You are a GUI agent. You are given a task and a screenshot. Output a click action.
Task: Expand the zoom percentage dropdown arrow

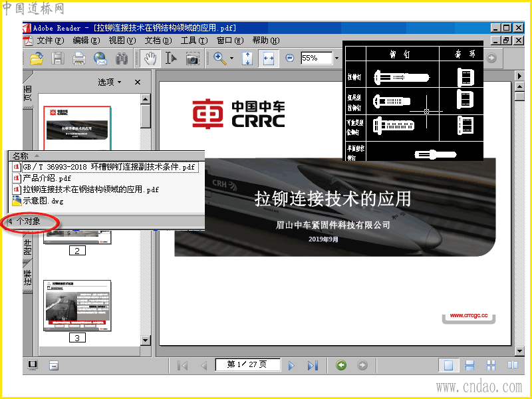336,58
